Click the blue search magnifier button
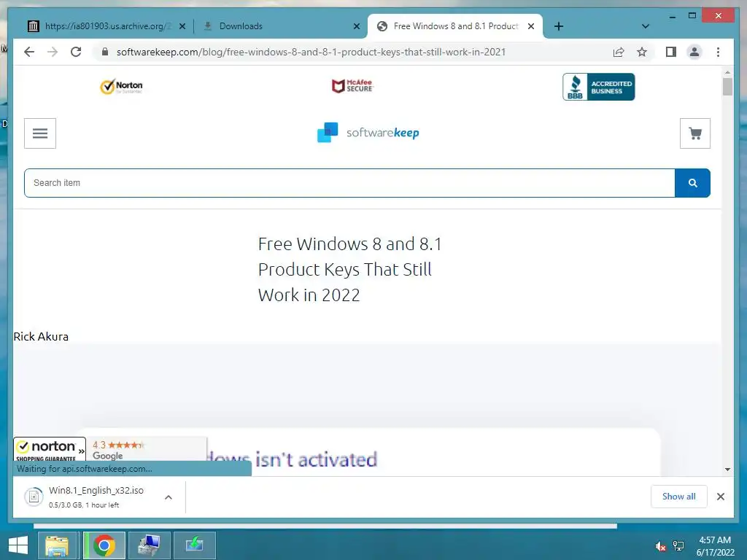Screen dimensions: 747x560 [x=693, y=183]
